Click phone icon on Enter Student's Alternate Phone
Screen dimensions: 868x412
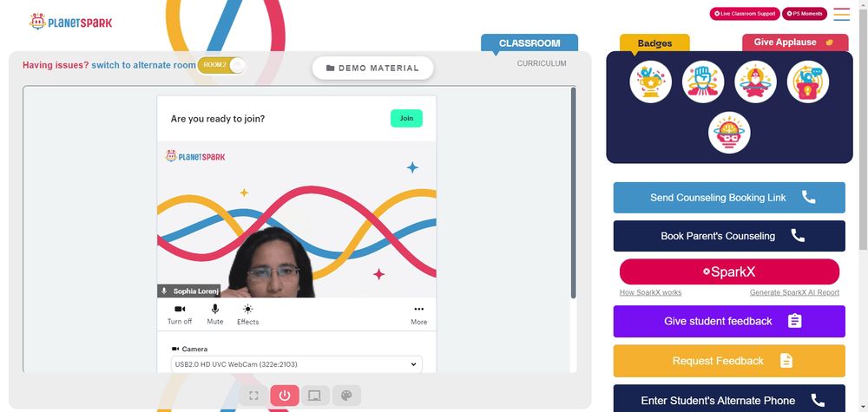(818, 400)
